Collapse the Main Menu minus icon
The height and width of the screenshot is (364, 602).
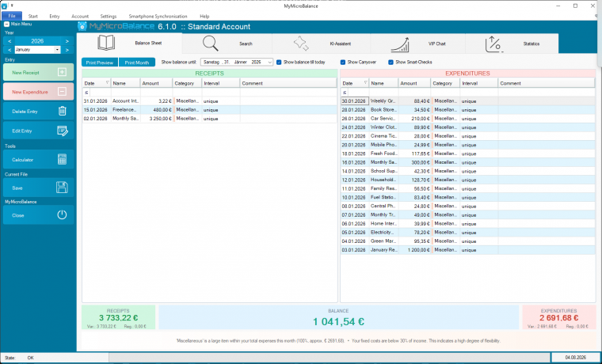point(6,24)
